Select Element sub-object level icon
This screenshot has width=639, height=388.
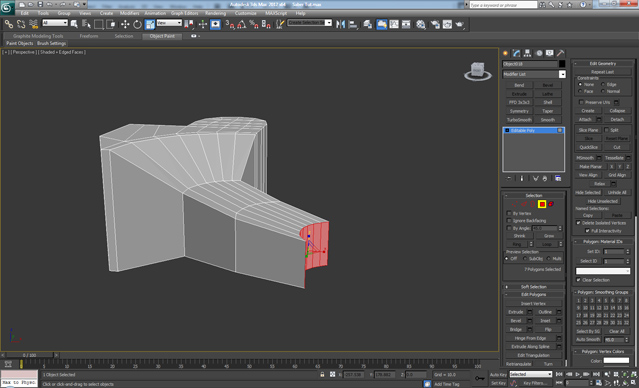click(551, 204)
